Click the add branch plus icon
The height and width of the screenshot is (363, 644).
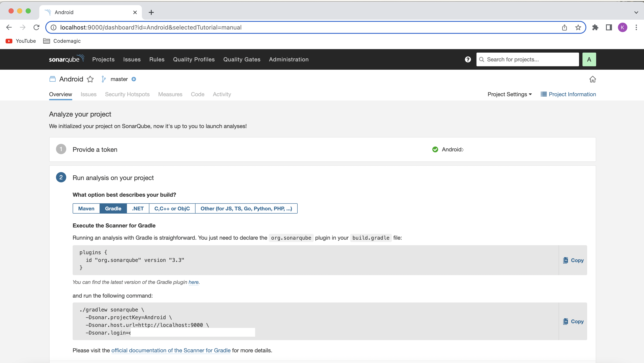[134, 79]
